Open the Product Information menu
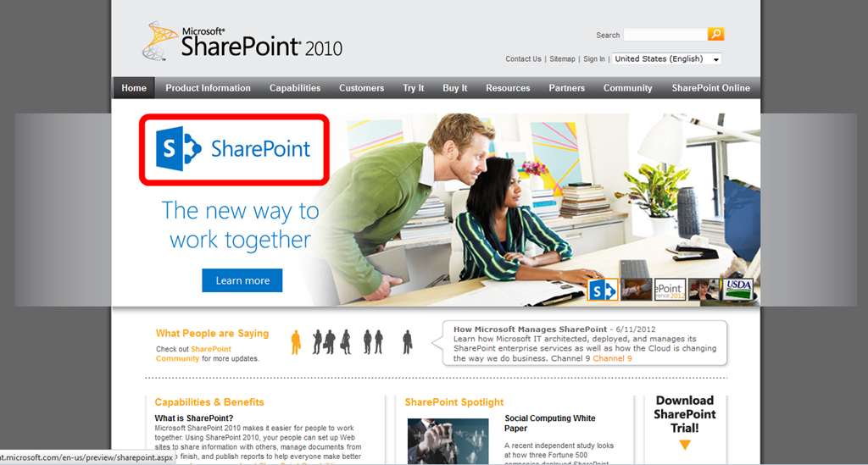Image resolution: width=868 pixels, height=465 pixels. tap(209, 88)
